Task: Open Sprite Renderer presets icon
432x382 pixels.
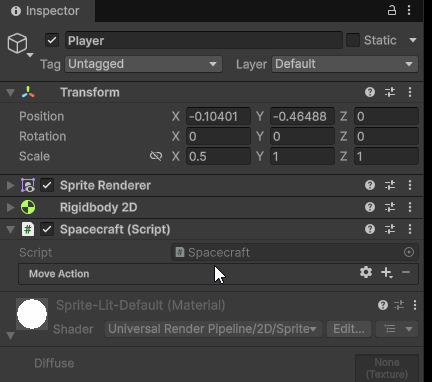Action: point(390,185)
